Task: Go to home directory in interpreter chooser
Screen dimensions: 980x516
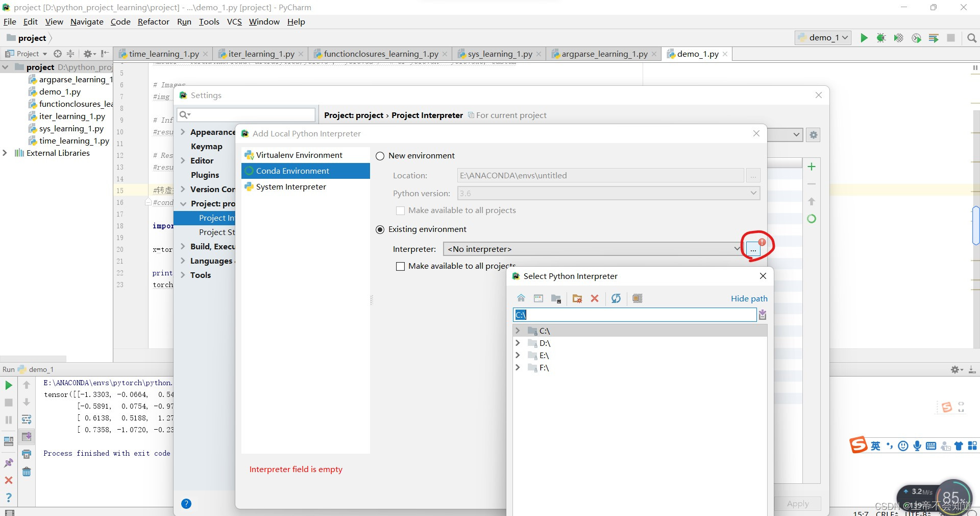Action: 521,298
